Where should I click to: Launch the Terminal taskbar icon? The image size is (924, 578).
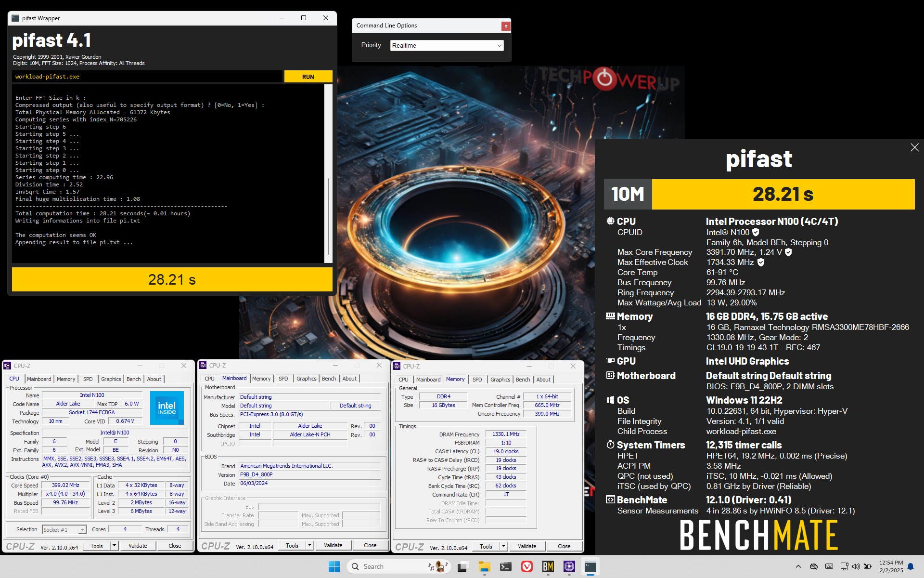pos(505,566)
